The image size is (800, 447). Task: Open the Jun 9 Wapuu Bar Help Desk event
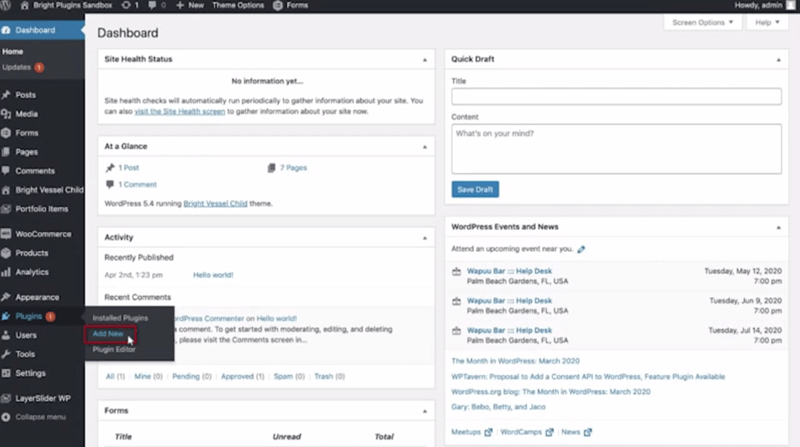pyautogui.click(x=509, y=301)
